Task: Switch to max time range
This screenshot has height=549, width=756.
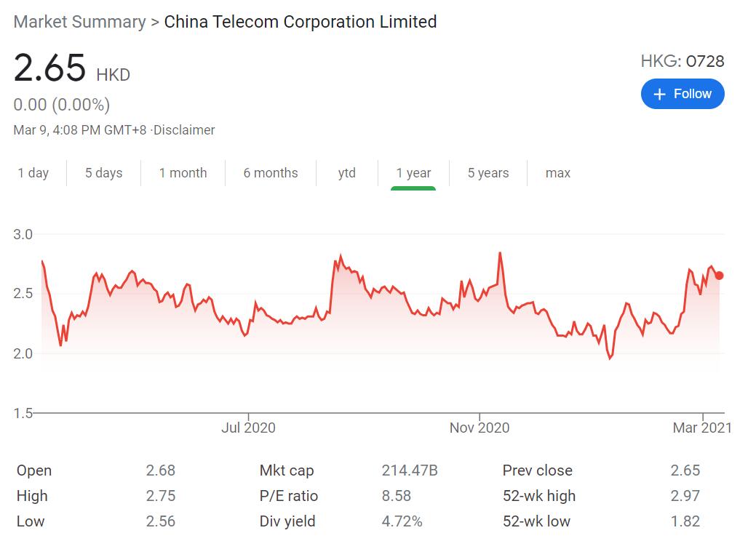Action: click(x=558, y=173)
